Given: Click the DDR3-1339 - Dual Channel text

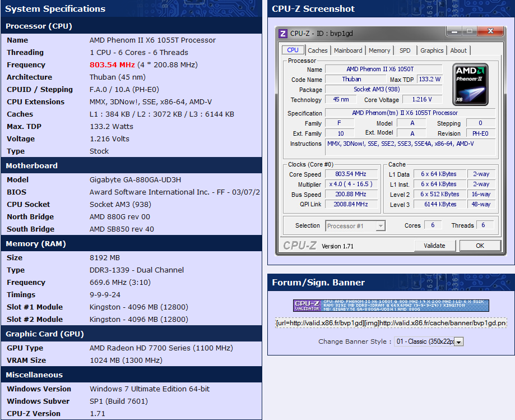Looking at the screenshot, I should click(137, 270).
